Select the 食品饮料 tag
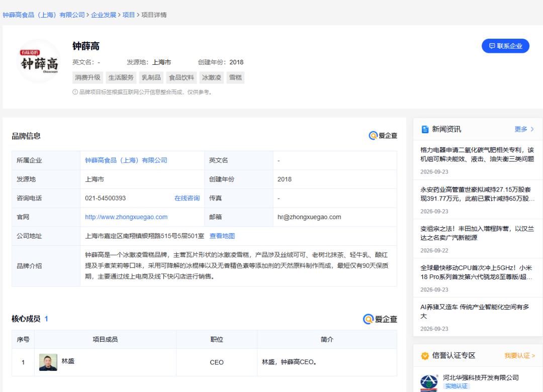This screenshot has width=543, height=392. [x=182, y=77]
